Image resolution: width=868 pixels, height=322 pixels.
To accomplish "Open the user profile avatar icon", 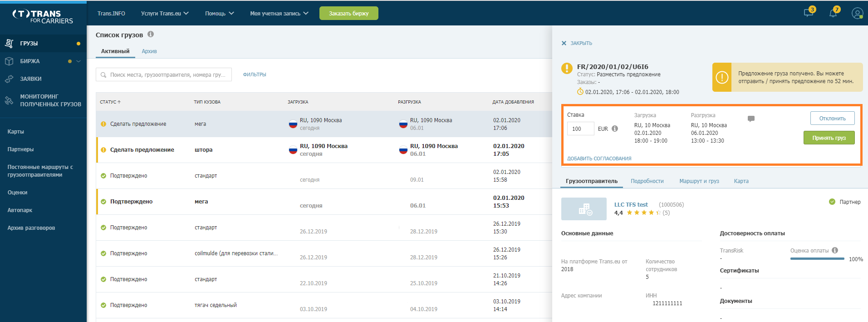I will coord(857,13).
